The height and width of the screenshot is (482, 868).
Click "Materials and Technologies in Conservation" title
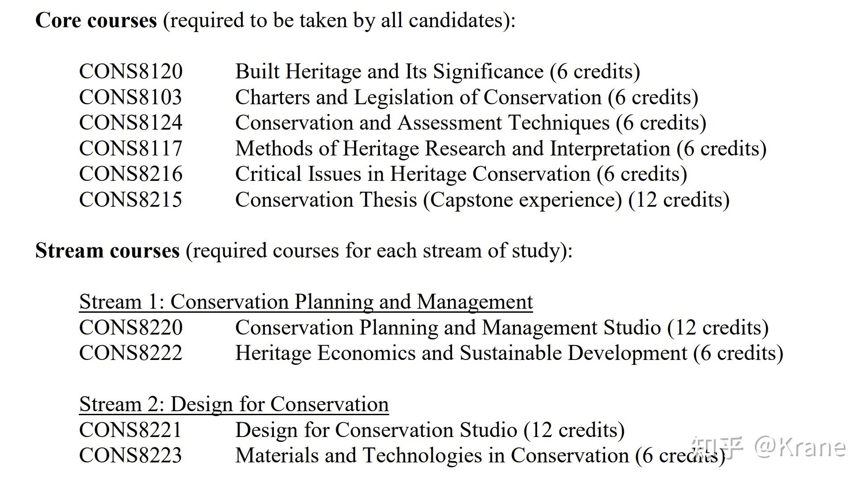[x=432, y=456]
